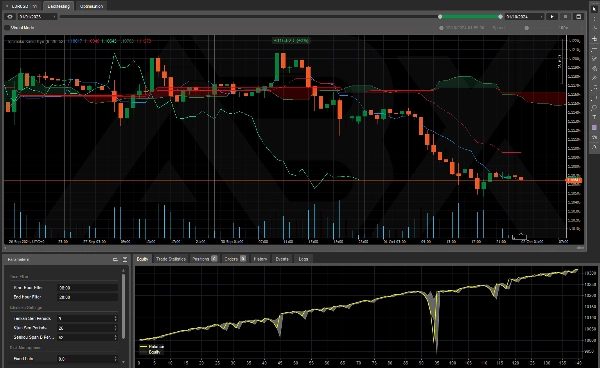Open the Trade Statistics tab

click(x=171, y=259)
